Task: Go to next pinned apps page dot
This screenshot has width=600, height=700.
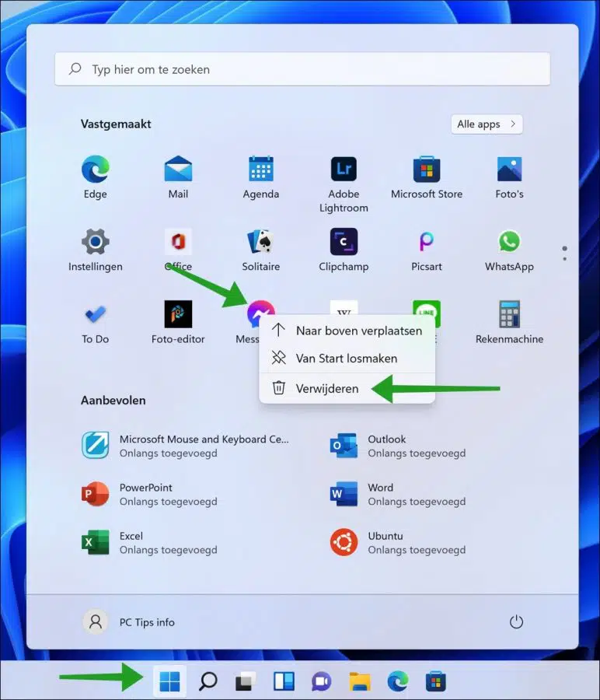Action: [x=565, y=259]
